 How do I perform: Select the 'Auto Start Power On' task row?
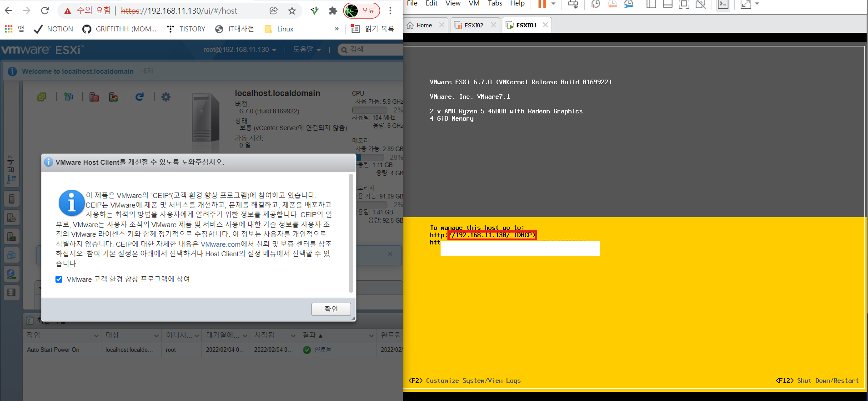[x=213, y=350]
